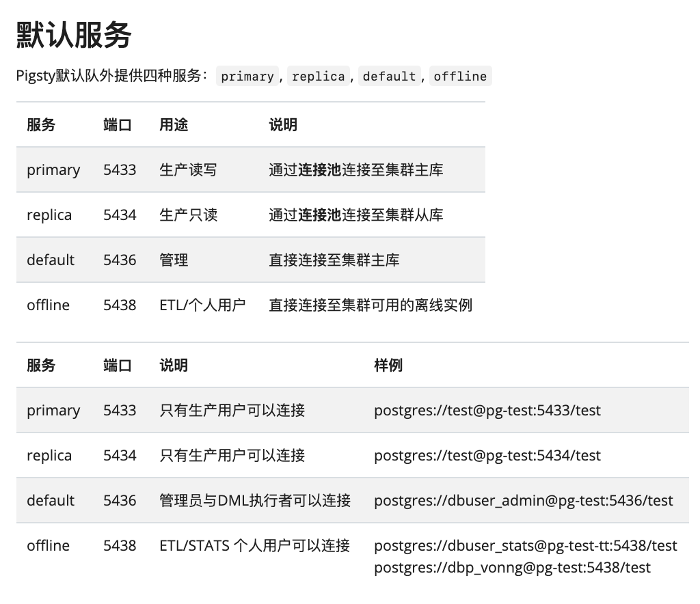This screenshot has height=604, width=700.
Task: Click 只有生产用户可以连接 in the port 5433 row
Action: [x=232, y=410]
